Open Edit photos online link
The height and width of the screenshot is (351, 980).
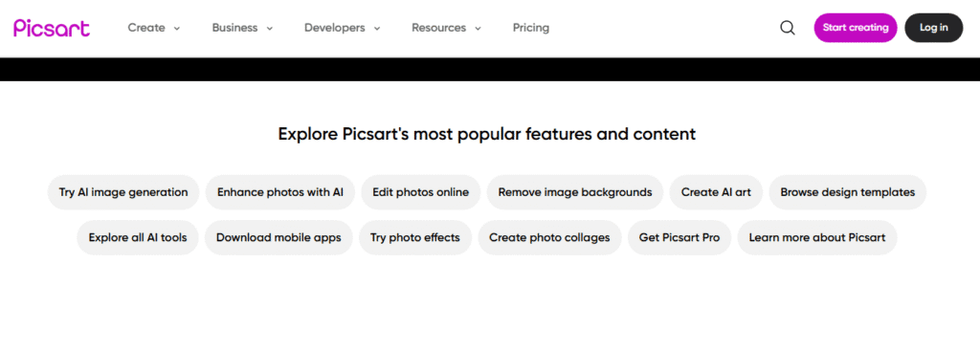tap(421, 192)
